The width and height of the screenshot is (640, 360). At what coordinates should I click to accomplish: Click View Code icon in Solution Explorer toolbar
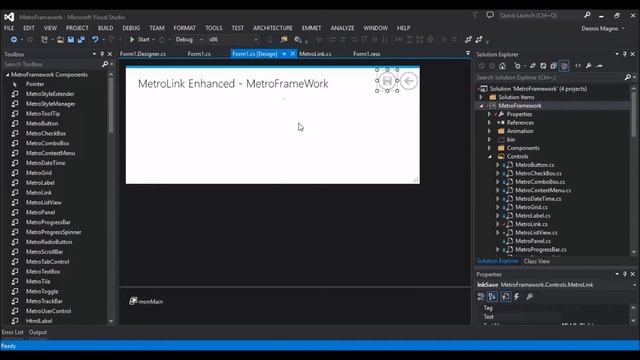click(x=578, y=66)
